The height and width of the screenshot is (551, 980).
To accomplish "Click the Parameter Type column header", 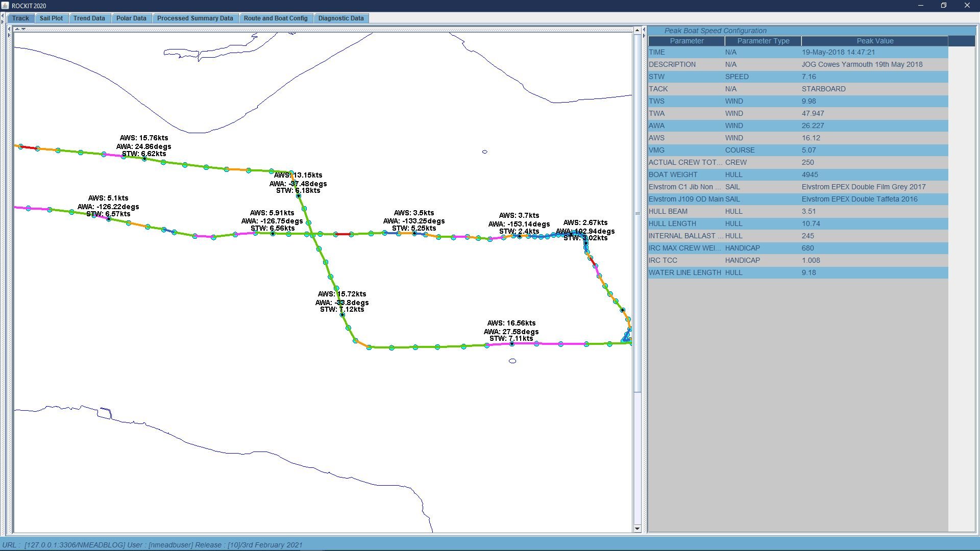I will [763, 41].
